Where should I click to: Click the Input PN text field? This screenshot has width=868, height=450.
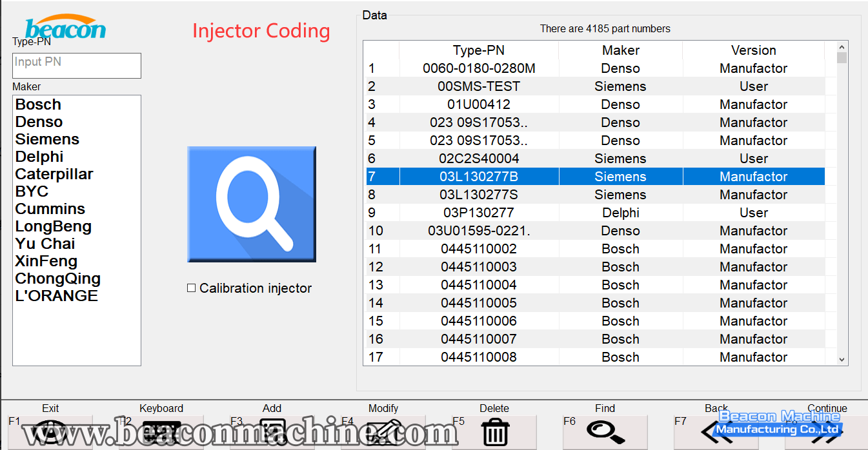click(76, 65)
